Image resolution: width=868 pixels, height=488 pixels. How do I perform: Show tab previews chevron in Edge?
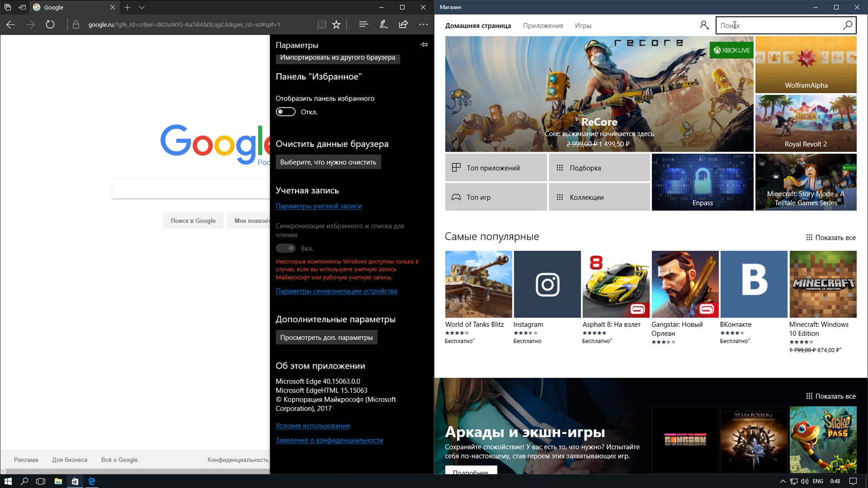click(141, 7)
